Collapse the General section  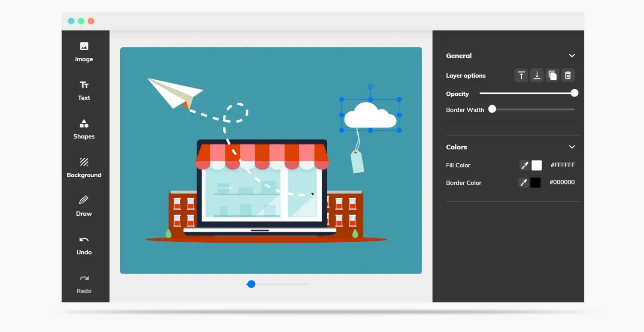[x=572, y=55]
